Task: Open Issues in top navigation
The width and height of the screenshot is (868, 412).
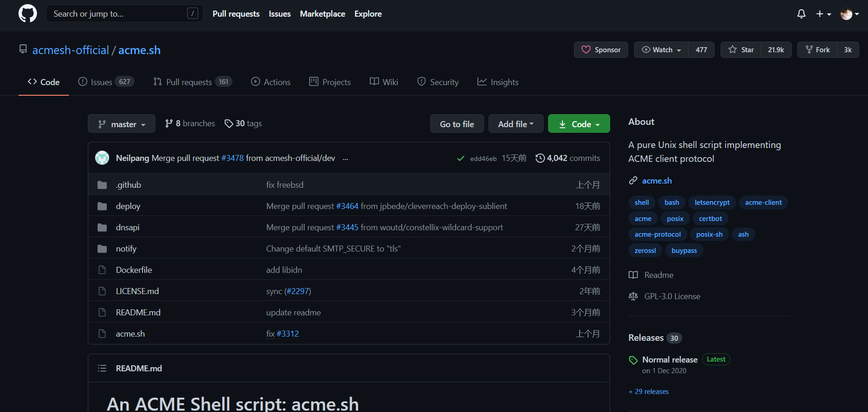Action: tap(280, 14)
